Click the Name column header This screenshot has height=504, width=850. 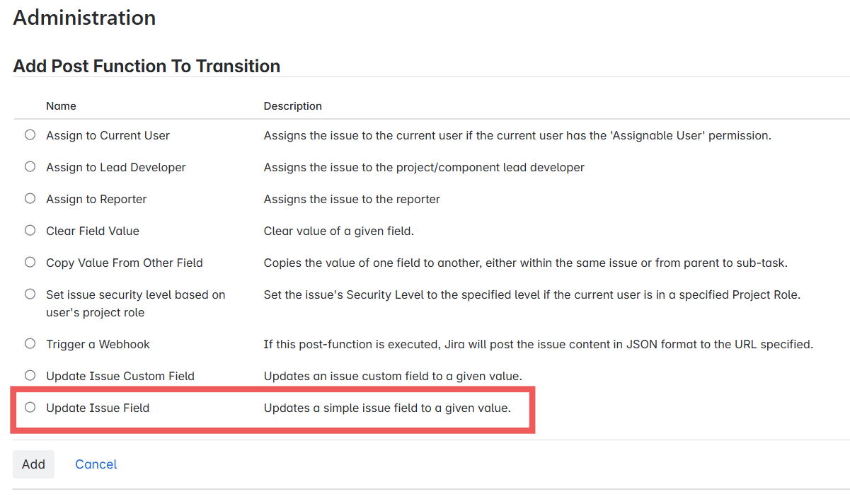coord(61,105)
